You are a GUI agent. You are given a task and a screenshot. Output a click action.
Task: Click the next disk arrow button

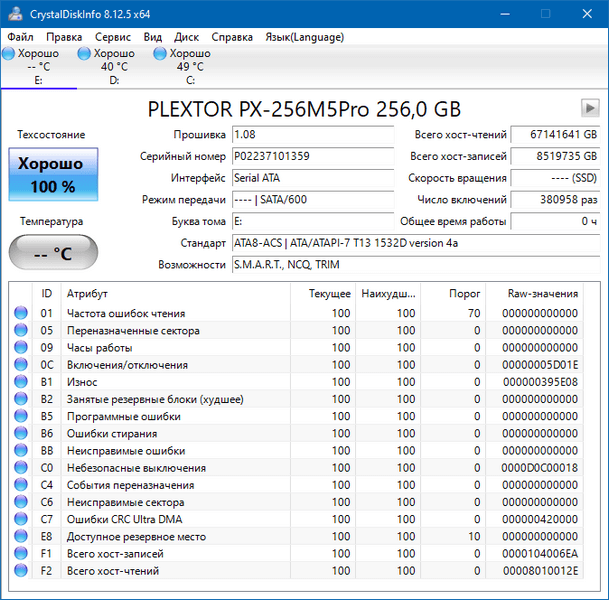point(590,108)
